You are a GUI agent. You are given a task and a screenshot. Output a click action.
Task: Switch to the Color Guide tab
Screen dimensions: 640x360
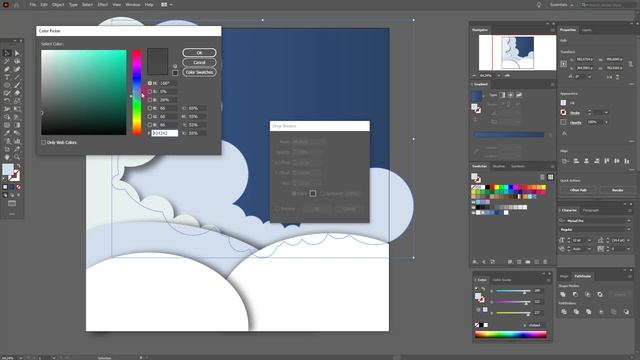tap(502, 280)
